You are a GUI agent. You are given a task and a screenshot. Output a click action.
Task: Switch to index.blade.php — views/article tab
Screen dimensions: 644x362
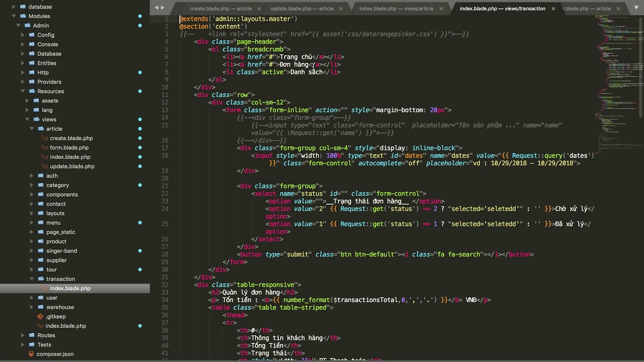(396, 9)
